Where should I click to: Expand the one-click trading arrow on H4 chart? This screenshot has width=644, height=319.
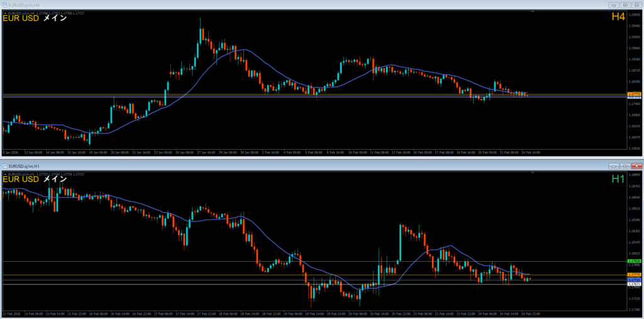click(4, 14)
